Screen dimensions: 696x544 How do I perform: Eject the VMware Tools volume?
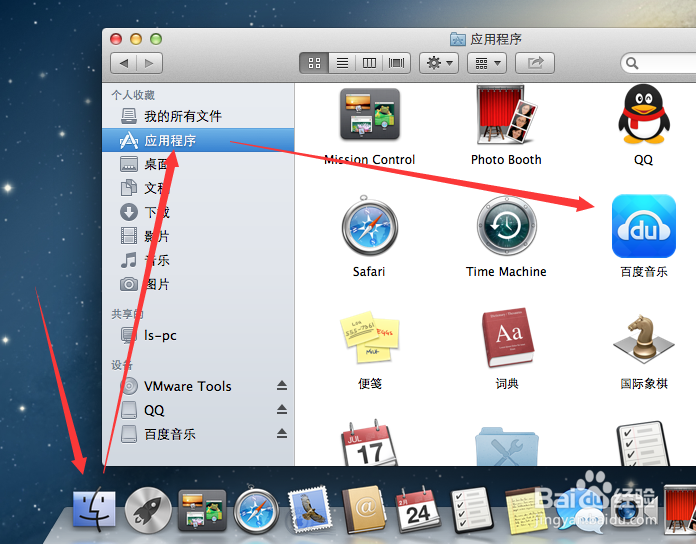(x=282, y=386)
